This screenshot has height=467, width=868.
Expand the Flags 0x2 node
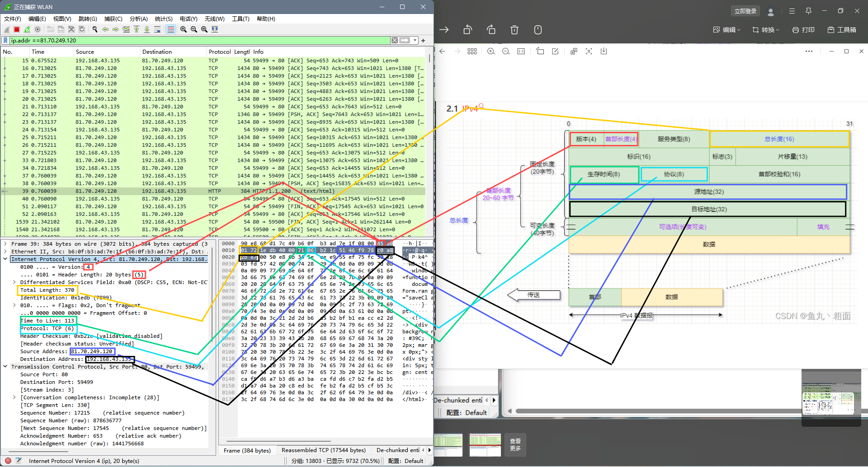pos(14,305)
